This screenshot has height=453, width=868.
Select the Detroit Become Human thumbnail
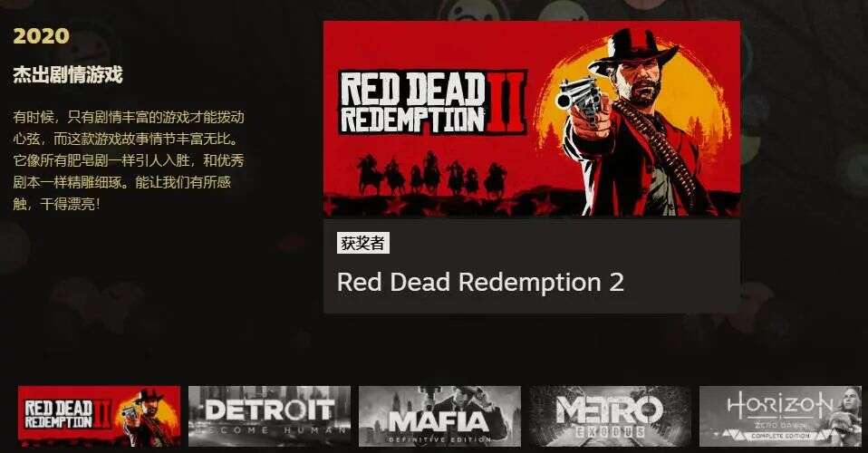270,417
